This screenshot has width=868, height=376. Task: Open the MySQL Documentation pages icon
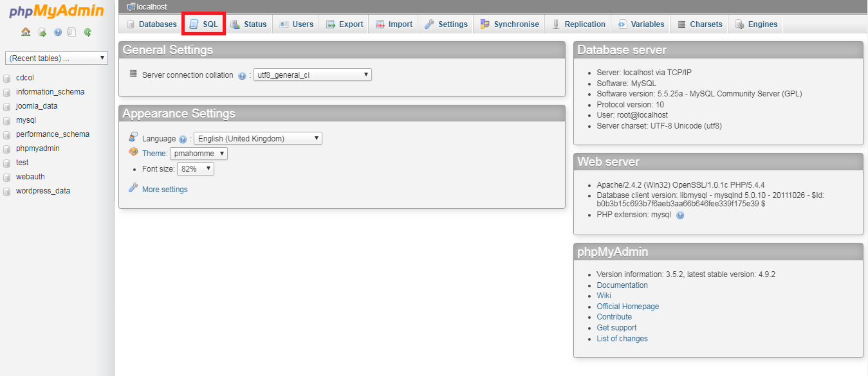tap(71, 32)
